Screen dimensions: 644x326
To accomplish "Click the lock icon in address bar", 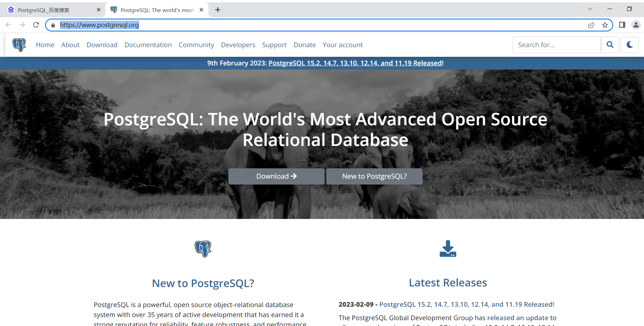I will [x=53, y=25].
